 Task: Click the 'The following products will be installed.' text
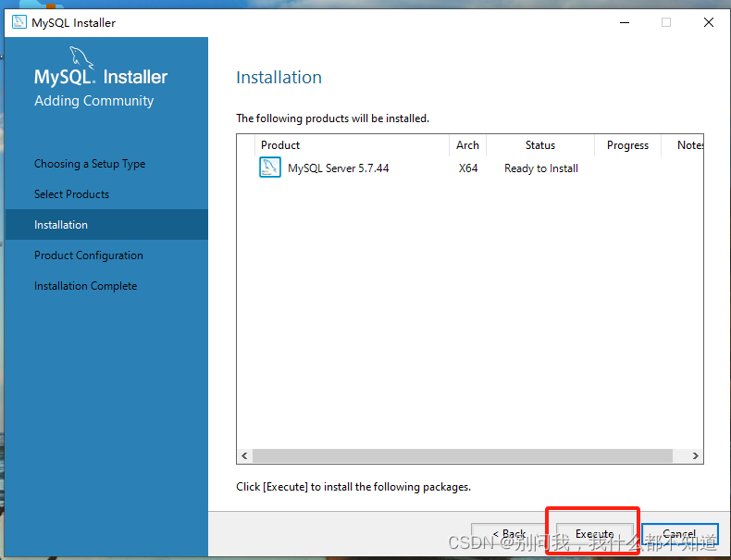pyautogui.click(x=332, y=118)
